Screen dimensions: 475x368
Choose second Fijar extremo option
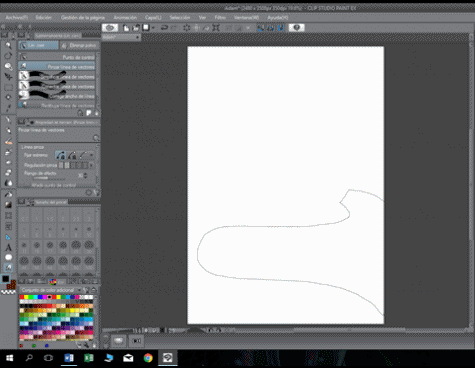pyautogui.click(x=72, y=155)
